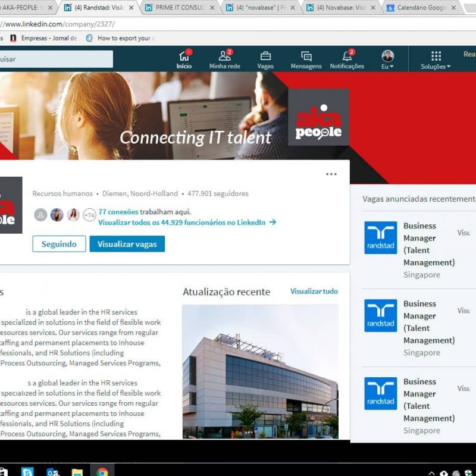Open the Eu profile menu
The width and height of the screenshot is (476, 476).
387,59
